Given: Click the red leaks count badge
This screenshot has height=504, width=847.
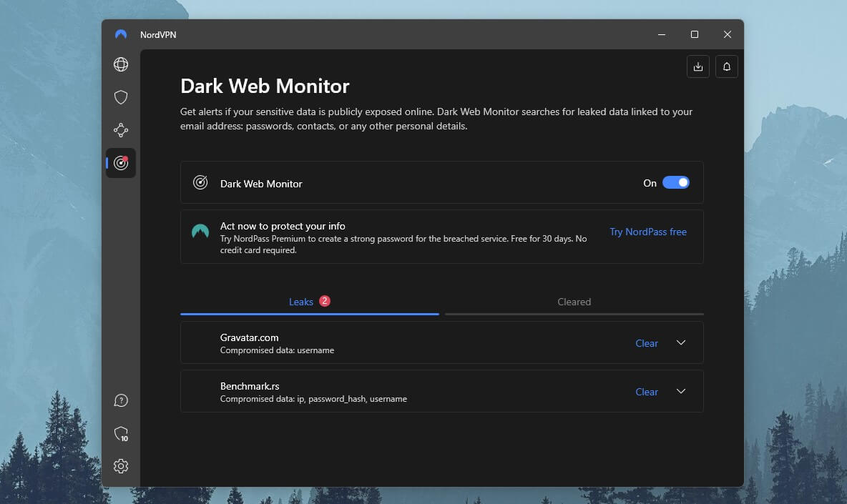Looking at the screenshot, I should coord(325,301).
